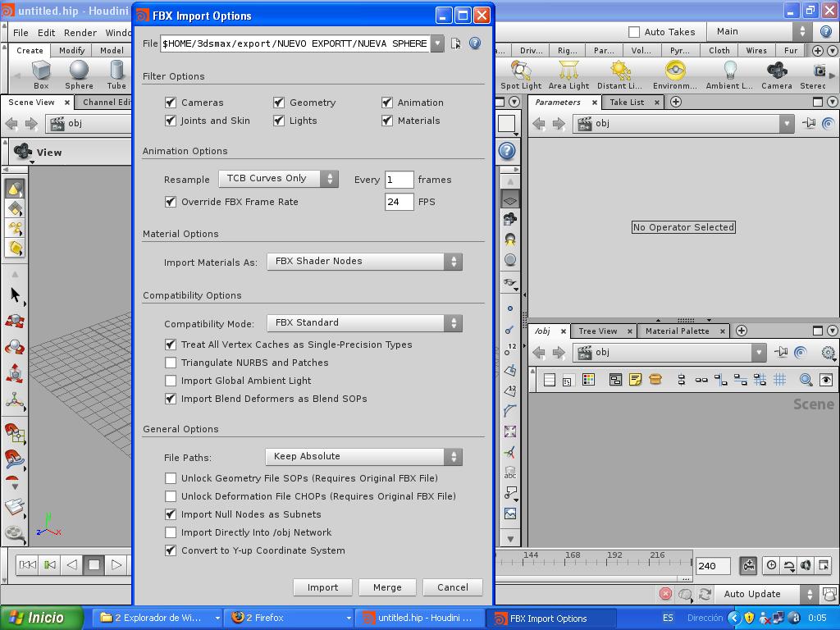Open the Edit menu
The image size is (840, 630).
(x=46, y=33)
